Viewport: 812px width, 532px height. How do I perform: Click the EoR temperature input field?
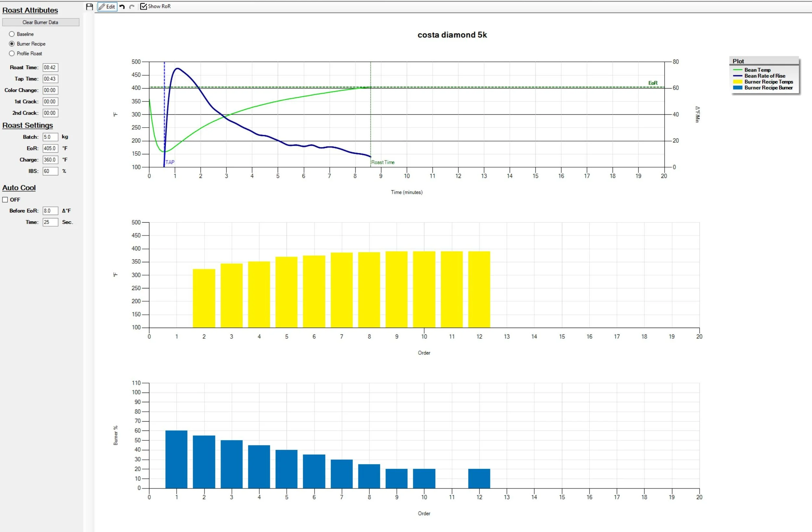pos(50,148)
